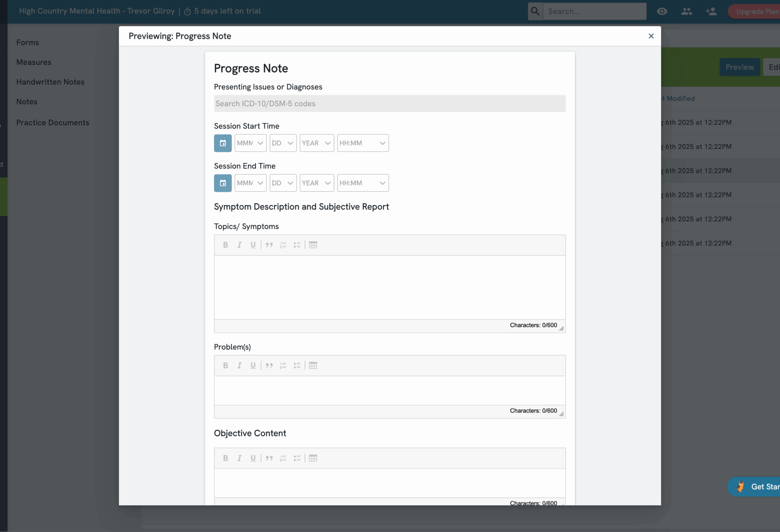Insert a block quote in the Objective Content editor
Screen dimensions: 780x532
click(269, 458)
